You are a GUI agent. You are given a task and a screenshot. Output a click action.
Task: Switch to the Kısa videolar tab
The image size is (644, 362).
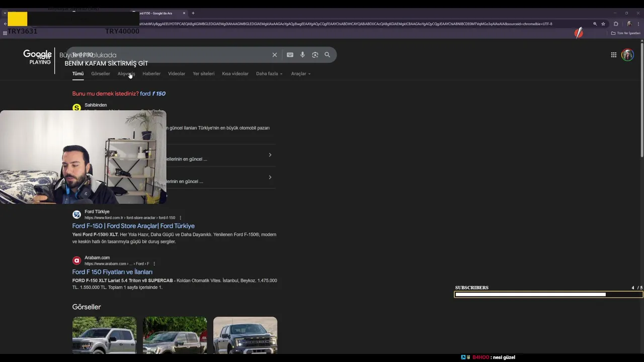[x=235, y=73]
